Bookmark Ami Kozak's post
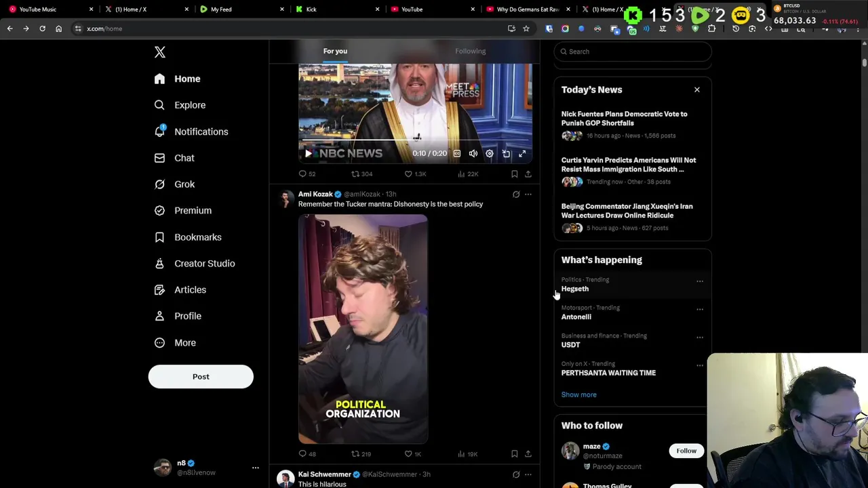This screenshot has height=488, width=868. pos(515,454)
